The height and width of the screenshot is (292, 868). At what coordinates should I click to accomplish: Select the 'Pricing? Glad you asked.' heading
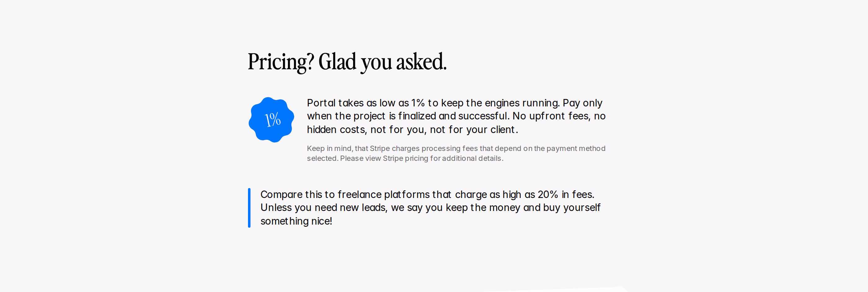click(x=347, y=62)
